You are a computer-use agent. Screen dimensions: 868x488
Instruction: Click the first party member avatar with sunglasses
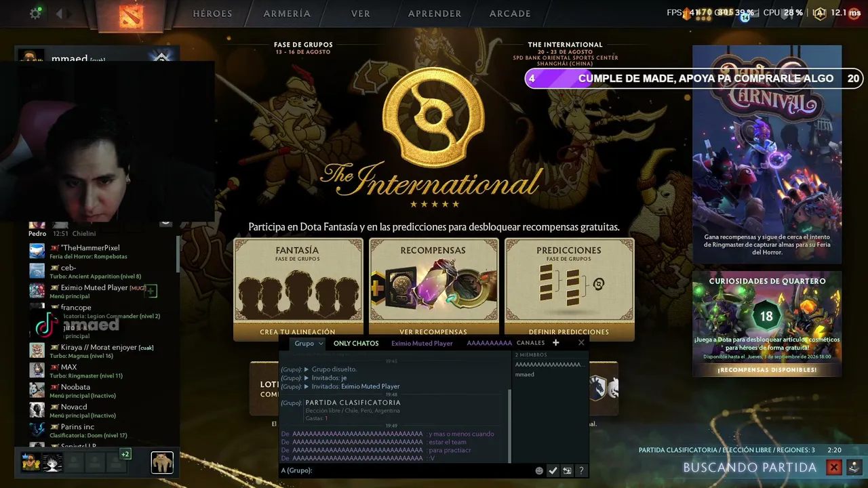[x=31, y=462]
